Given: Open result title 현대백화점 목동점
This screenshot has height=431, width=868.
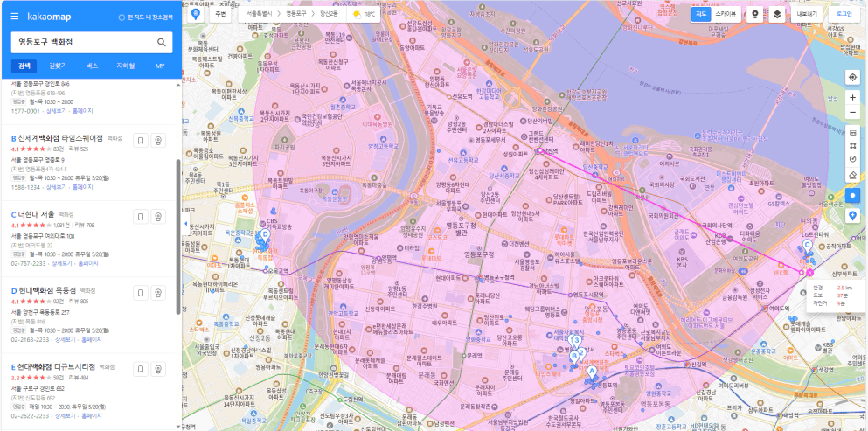Looking at the screenshot, I should point(47,290).
